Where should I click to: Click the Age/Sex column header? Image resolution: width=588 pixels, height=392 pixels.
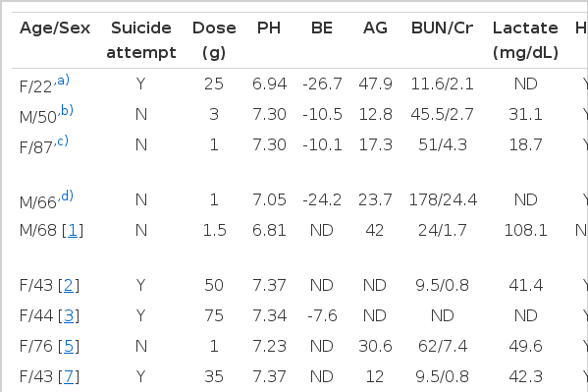point(55,28)
